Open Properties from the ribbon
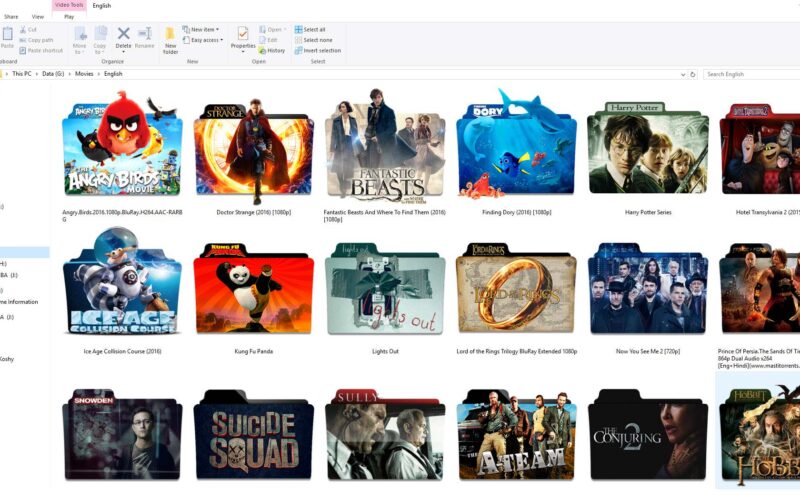This screenshot has width=800, height=500. click(x=243, y=38)
